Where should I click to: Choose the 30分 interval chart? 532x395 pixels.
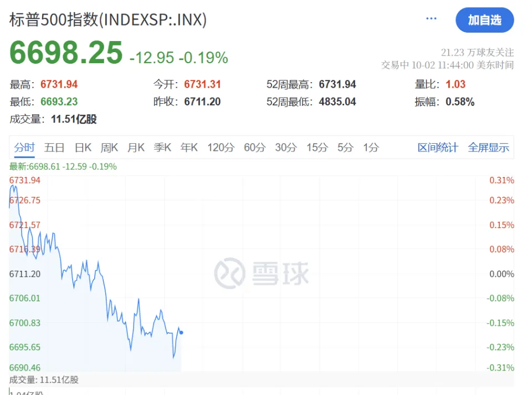point(286,148)
